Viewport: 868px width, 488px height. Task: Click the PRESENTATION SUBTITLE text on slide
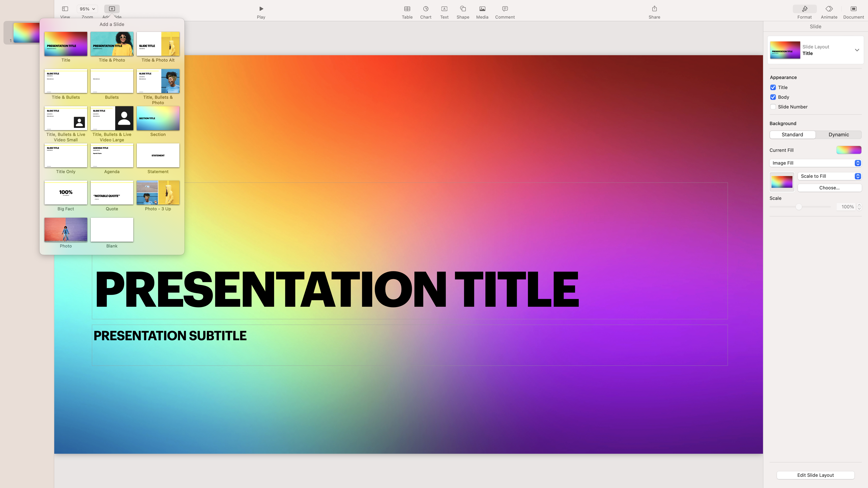(x=170, y=336)
